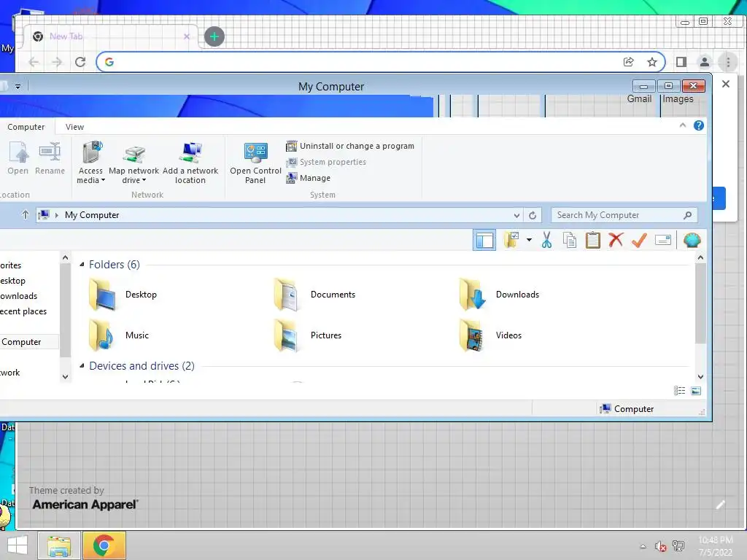
Task: Open the Chrome three-dot menu
Action: tap(728, 62)
